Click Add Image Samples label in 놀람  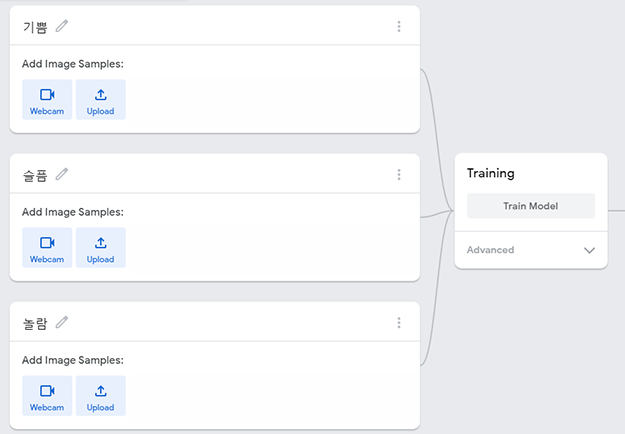(x=73, y=360)
